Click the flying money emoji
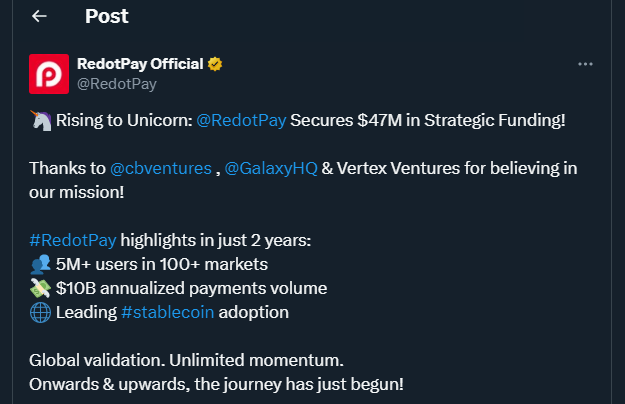This screenshot has height=404, width=625. point(40,288)
